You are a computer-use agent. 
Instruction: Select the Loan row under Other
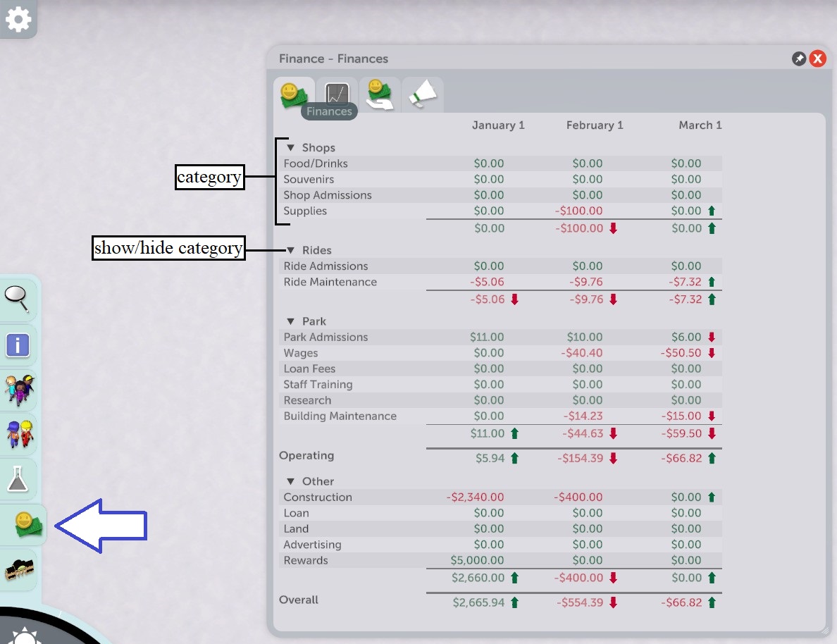pos(296,513)
